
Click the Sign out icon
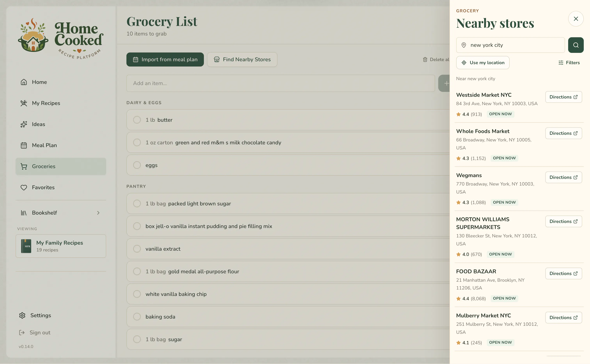(22, 332)
